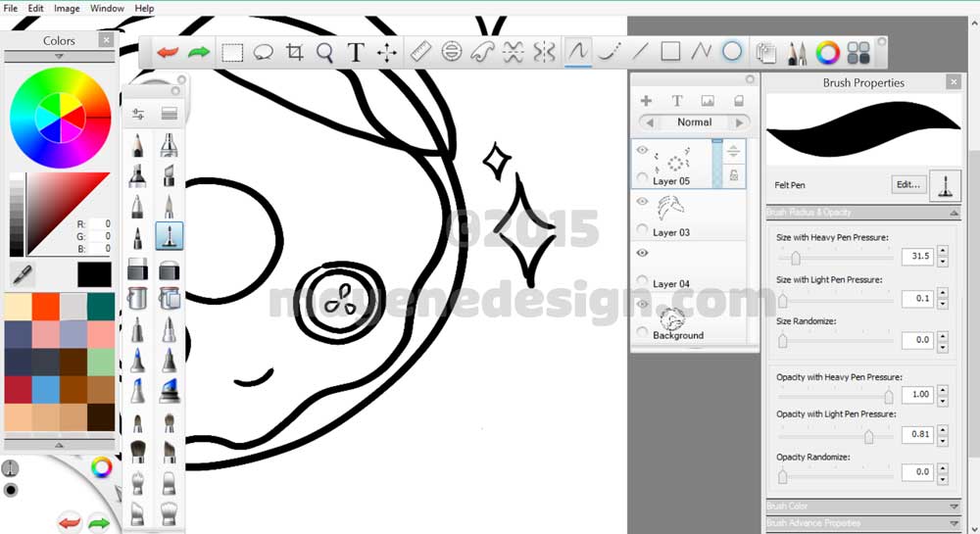This screenshot has width=980, height=534.
Task: Click the Felt Pen brush icon button
Action: [945, 185]
